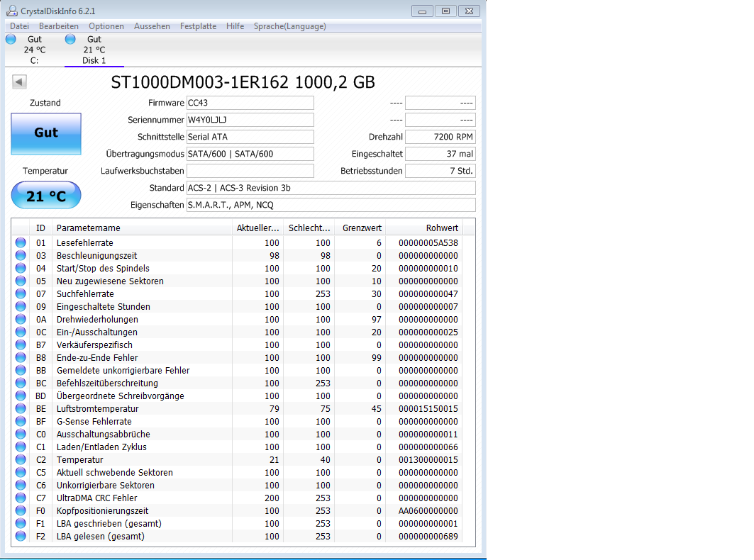Select the Disk 1 drive tab
The image size is (754, 560).
tap(94, 50)
